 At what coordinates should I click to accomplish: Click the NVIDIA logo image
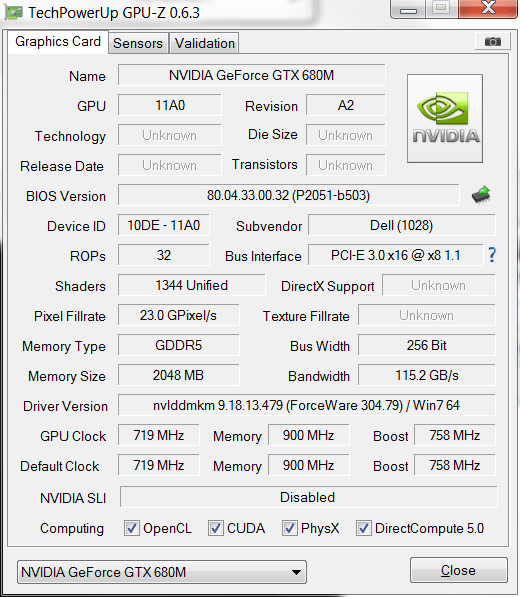pos(445,118)
